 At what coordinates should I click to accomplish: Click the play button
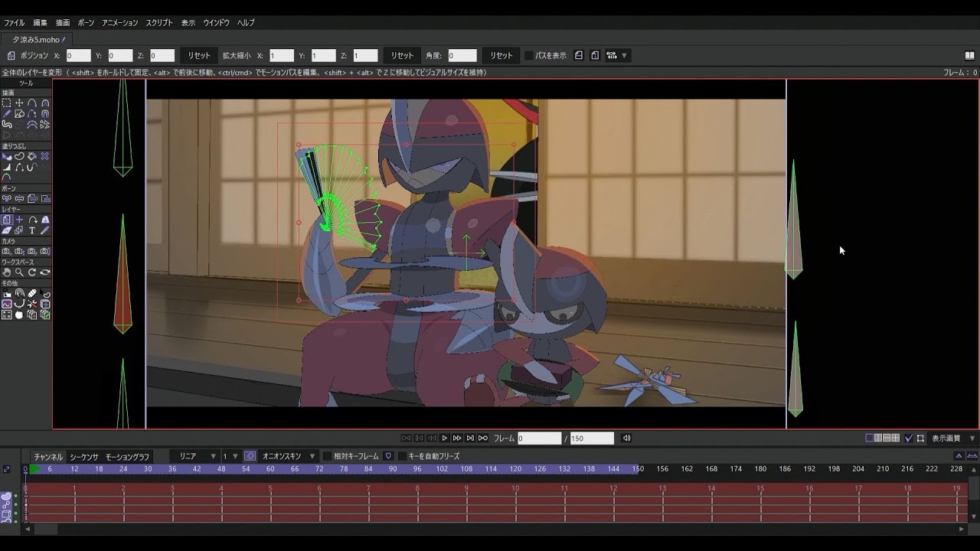pos(444,439)
